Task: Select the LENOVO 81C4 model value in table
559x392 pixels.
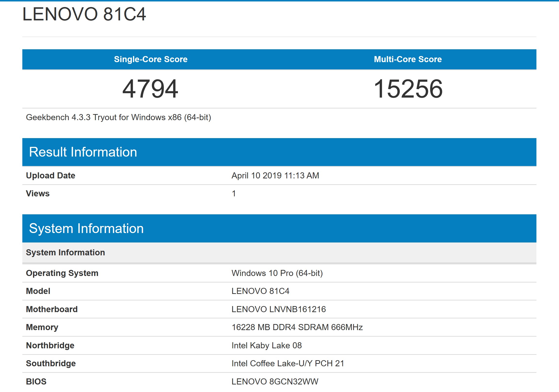Action: (260, 291)
